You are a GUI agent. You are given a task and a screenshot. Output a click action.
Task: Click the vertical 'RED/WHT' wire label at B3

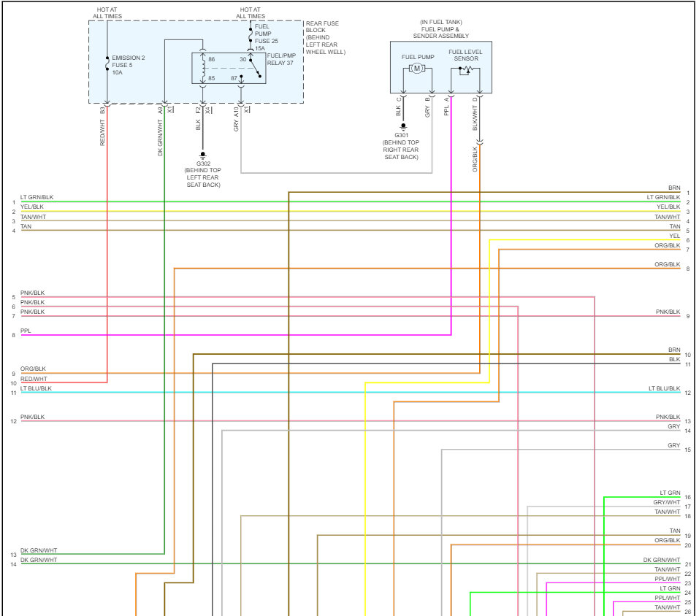point(102,133)
